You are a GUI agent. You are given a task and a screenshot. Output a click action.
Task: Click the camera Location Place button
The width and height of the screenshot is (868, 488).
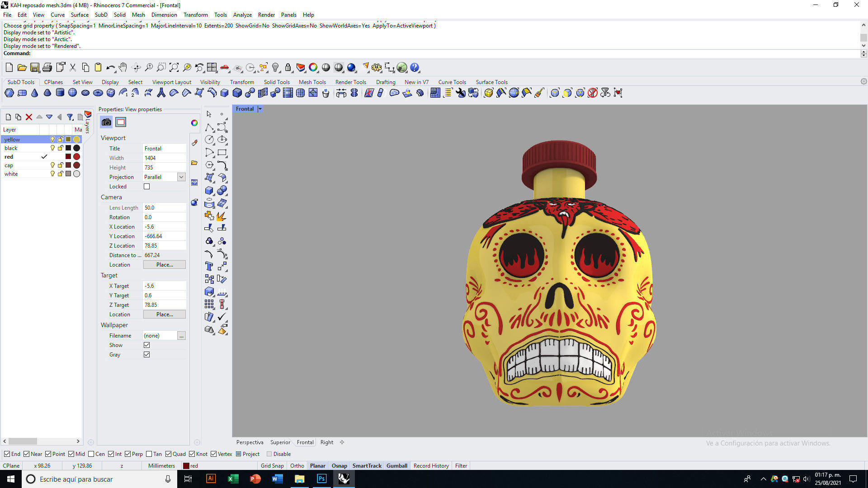[165, 265]
